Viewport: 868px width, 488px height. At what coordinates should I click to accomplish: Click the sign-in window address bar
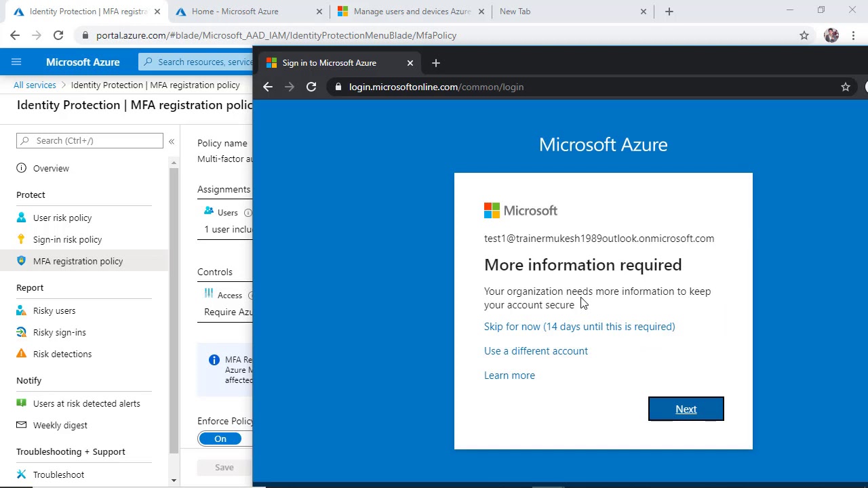pyautogui.click(x=590, y=87)
